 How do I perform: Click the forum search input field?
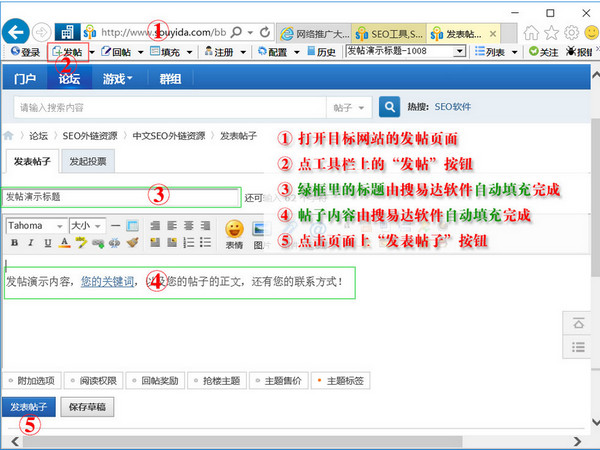(170, 108)
